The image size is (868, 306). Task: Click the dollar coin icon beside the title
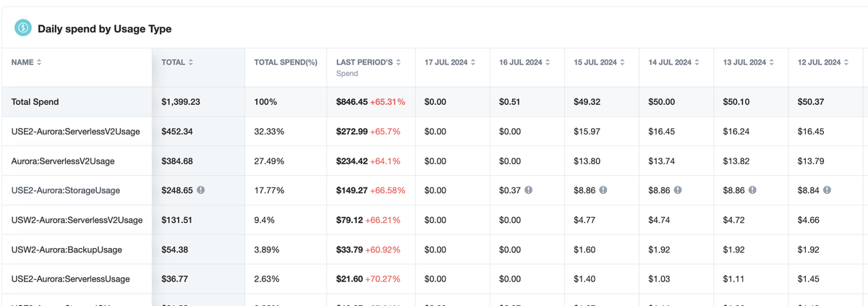23,28
